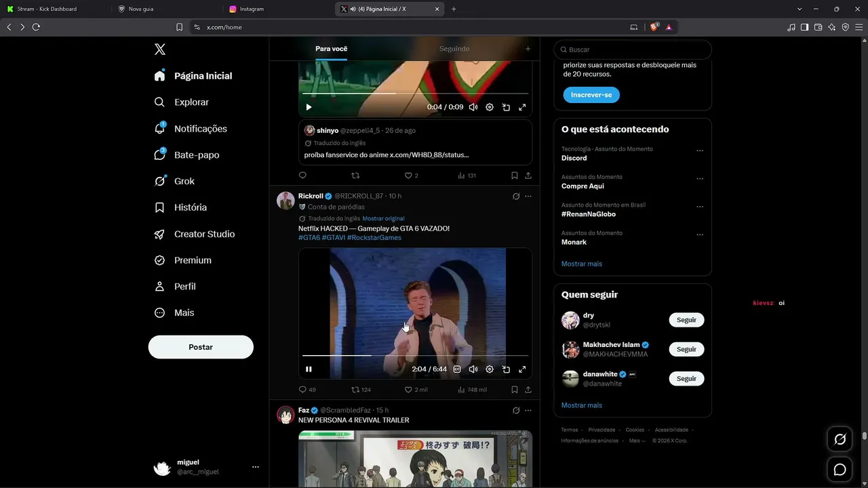
Task: Open Grok from the left sidebar
Action: pos(174,181)
